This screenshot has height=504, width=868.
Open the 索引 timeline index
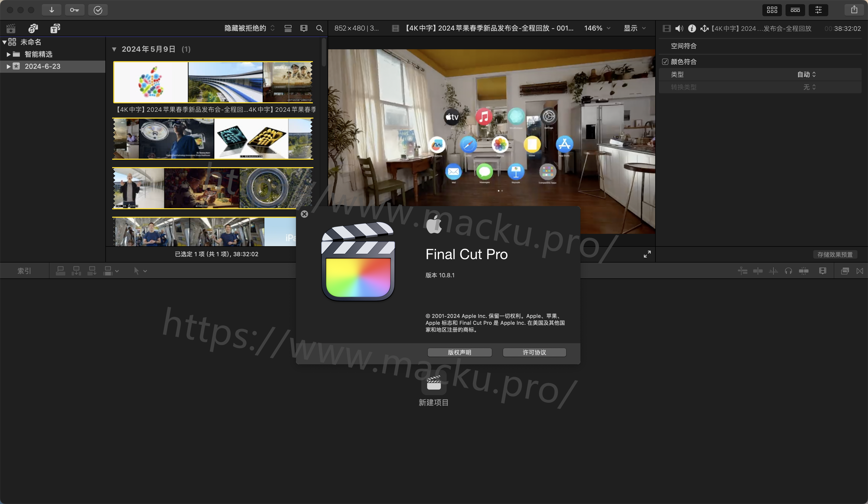tap(24, 271)
